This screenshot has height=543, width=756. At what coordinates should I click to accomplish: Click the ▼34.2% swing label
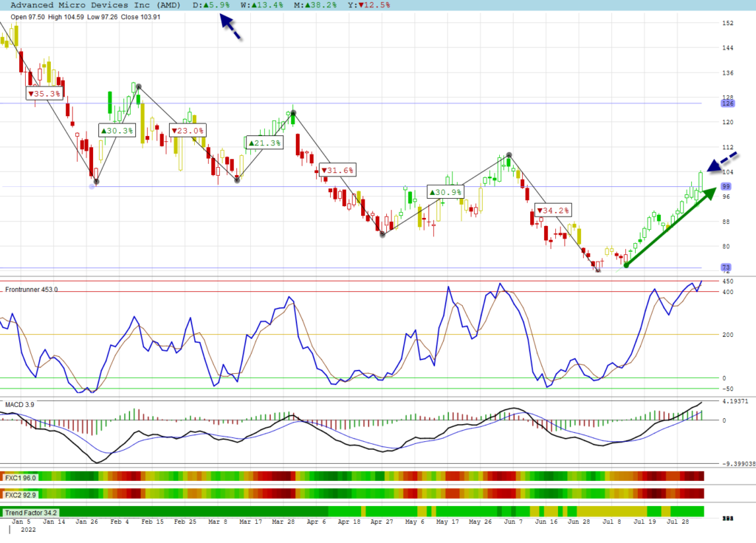[553, 211]
